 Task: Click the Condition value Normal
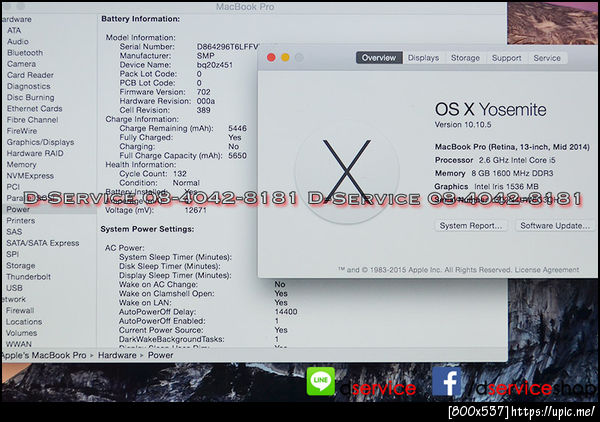[186, 183]
